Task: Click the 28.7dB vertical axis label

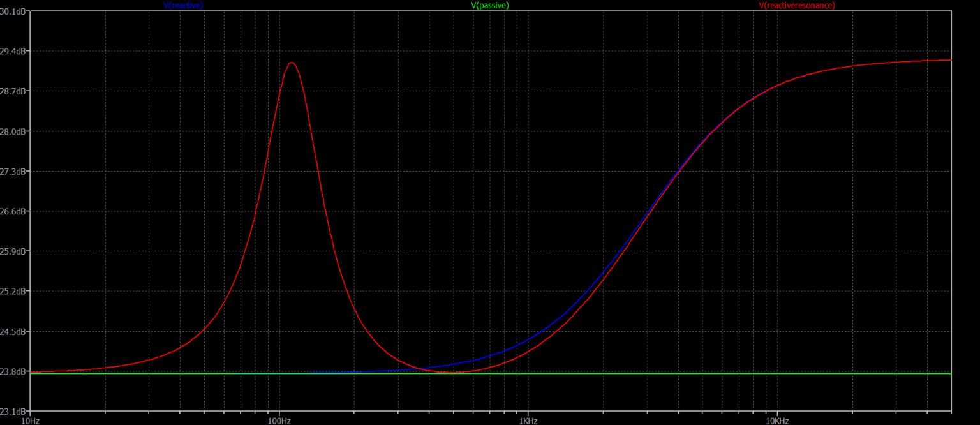Action: click(x=14, y=91)
